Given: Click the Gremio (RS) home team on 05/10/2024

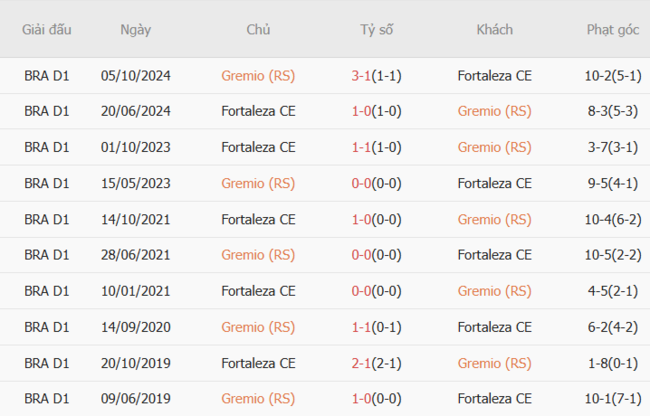Looking at the screenshot, I should pyautogui.click(x=258, y=75).
